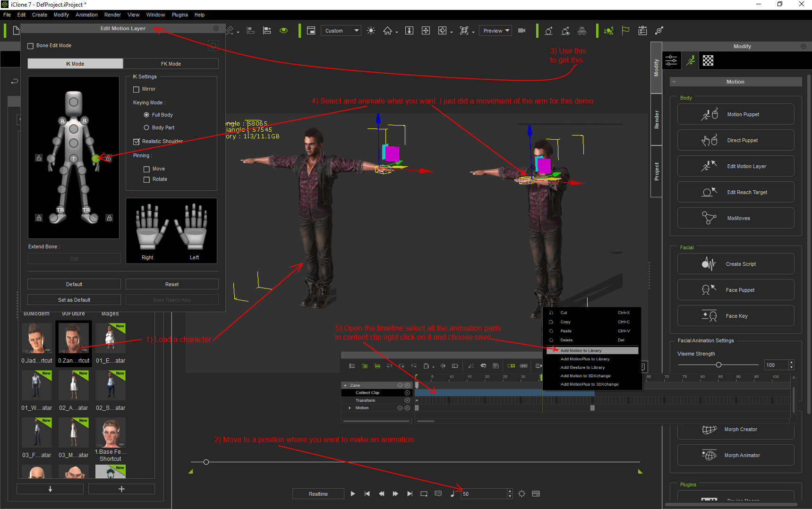Click the home view icon in toolbar
The width and height of the screenshot is (812, 509).
(x=387, y=31)
